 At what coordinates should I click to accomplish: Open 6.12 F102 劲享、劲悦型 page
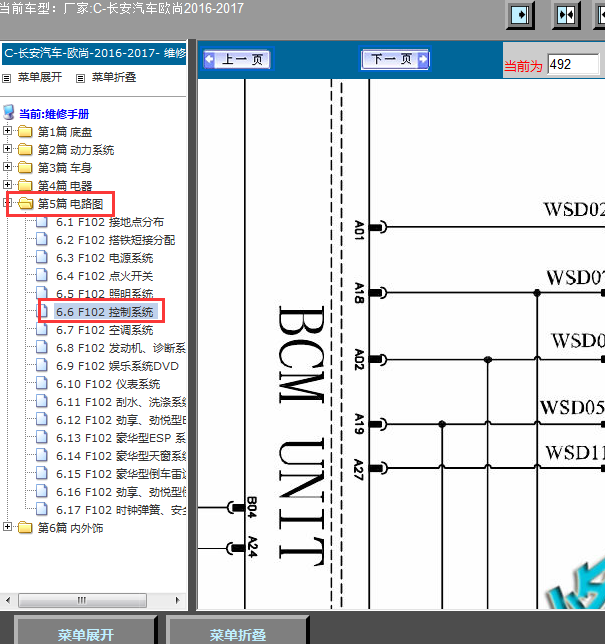pyautogui.click(x=121, y=420)
